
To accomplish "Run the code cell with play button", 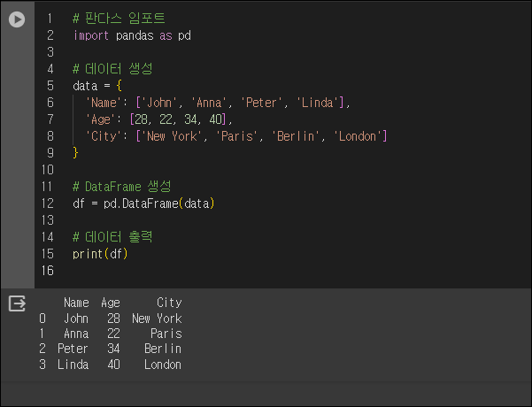I will point(17,19).
